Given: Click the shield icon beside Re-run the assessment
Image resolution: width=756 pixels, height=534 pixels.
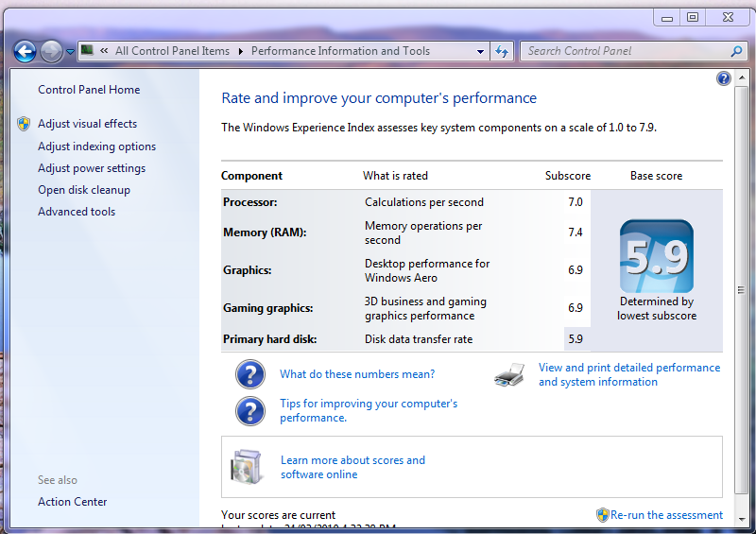Looking at the screenshot, I should coord(603,515).
